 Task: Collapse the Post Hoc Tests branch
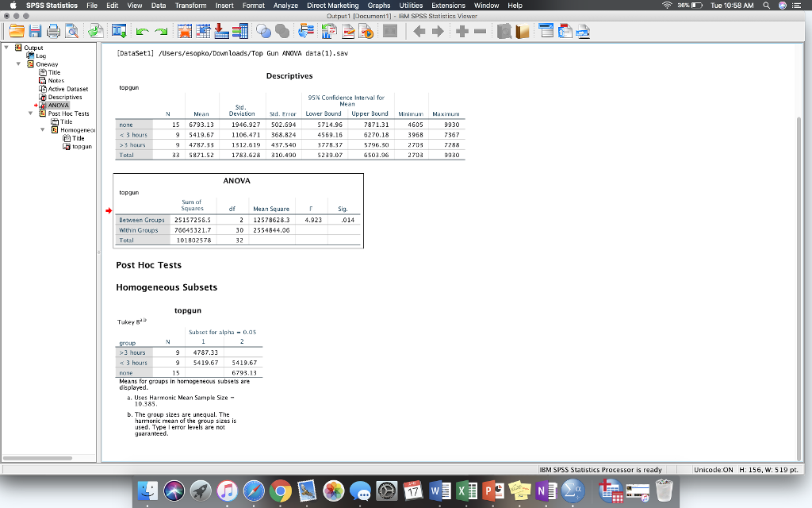31,114
